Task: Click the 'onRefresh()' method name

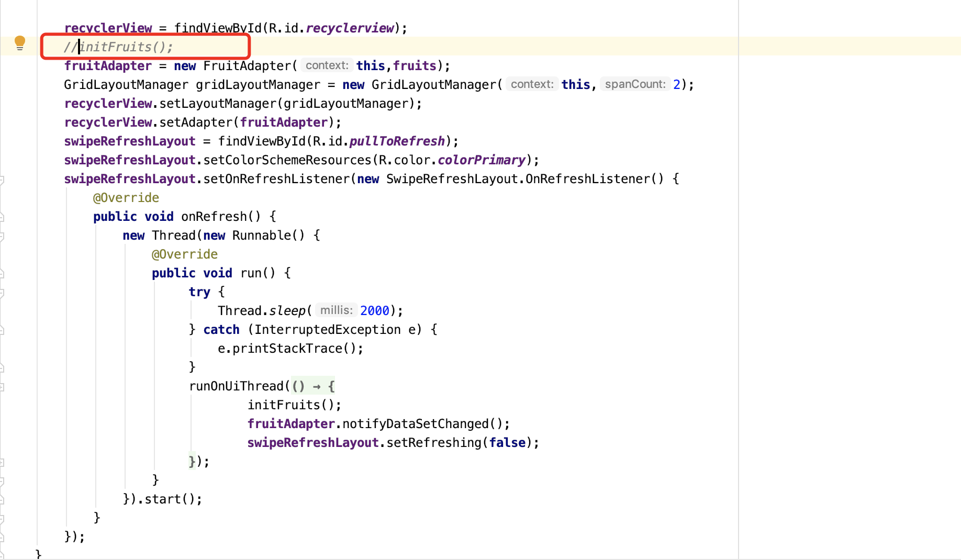Action: (221, 217)
